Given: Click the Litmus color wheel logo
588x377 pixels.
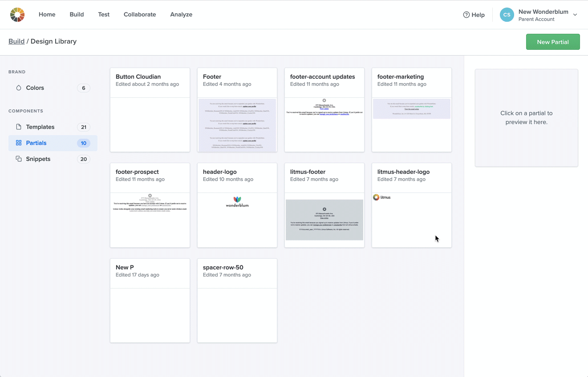Looking at the screenshot, I should coord(17,15).
